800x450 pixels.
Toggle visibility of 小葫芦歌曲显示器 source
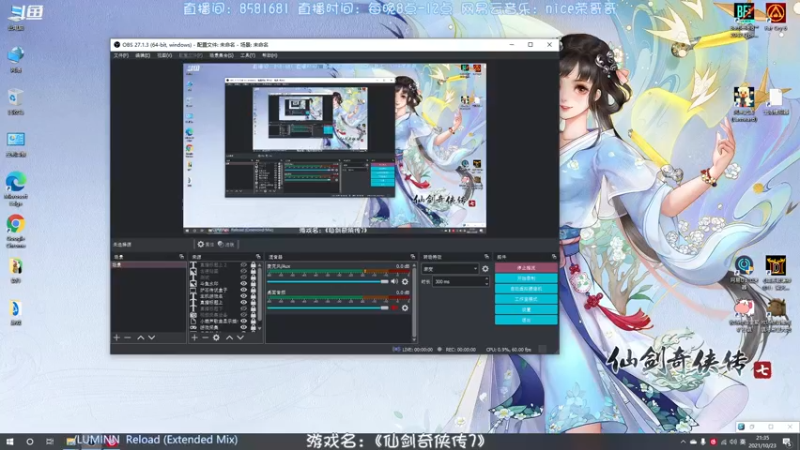click(243, 321)
